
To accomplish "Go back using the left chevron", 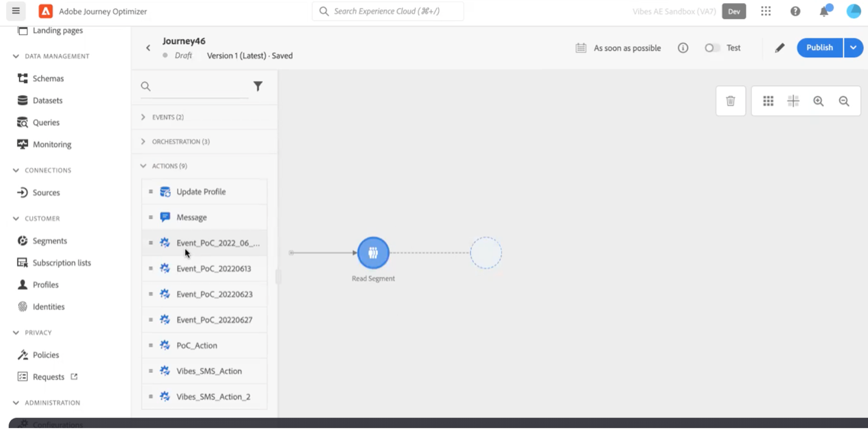I will pos(148,48).
